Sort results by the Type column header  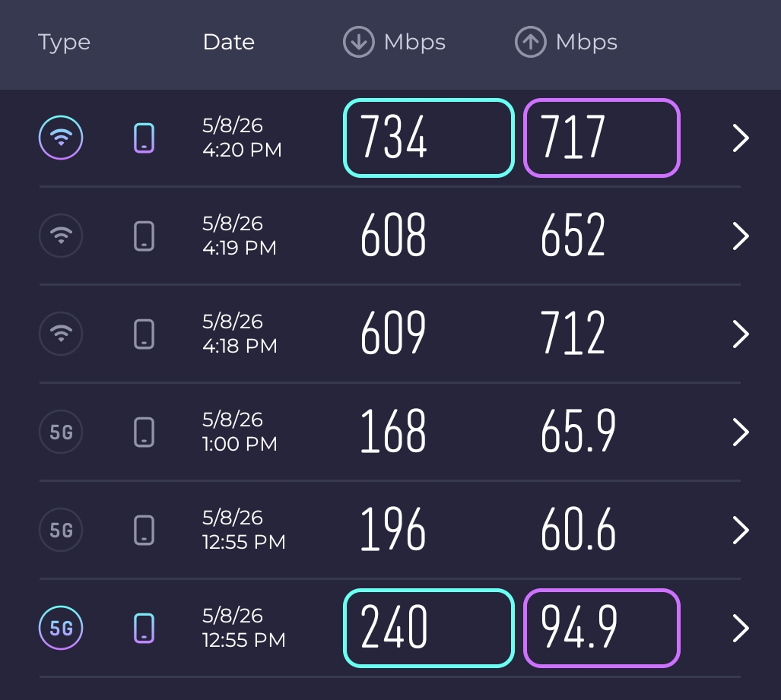[64, 43]
